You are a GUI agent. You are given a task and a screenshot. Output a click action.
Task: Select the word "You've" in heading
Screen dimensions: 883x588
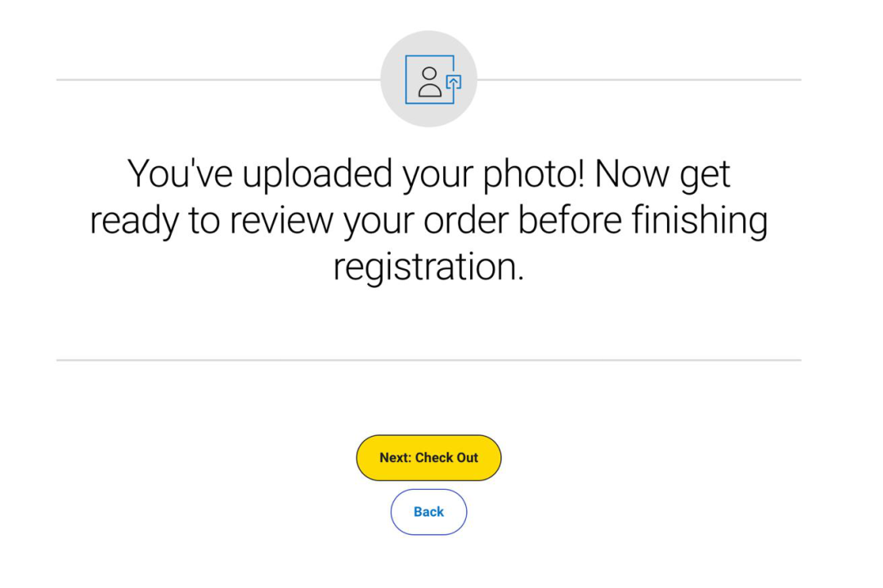180,173
